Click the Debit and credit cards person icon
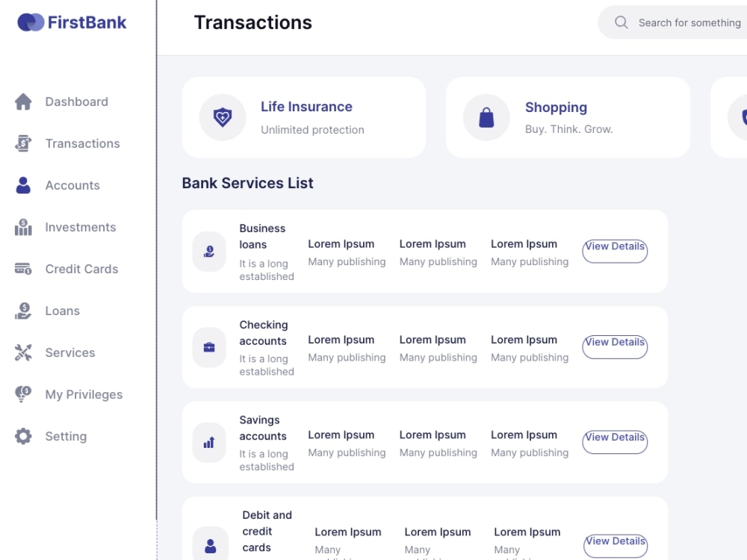Image resolution: width=747 pixels, height=560 pixels. [210, 546]
